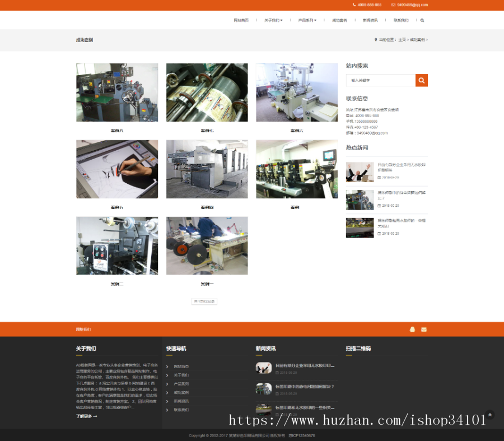
Task: Click the orange site search button
Action: pyautogui.click(x=422, y=80)
